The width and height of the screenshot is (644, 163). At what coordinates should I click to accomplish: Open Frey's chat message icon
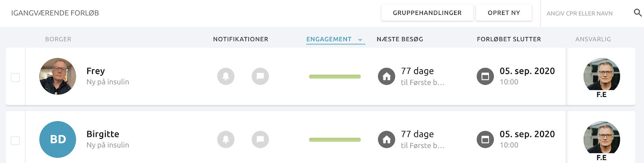click(x=260, y=76)
